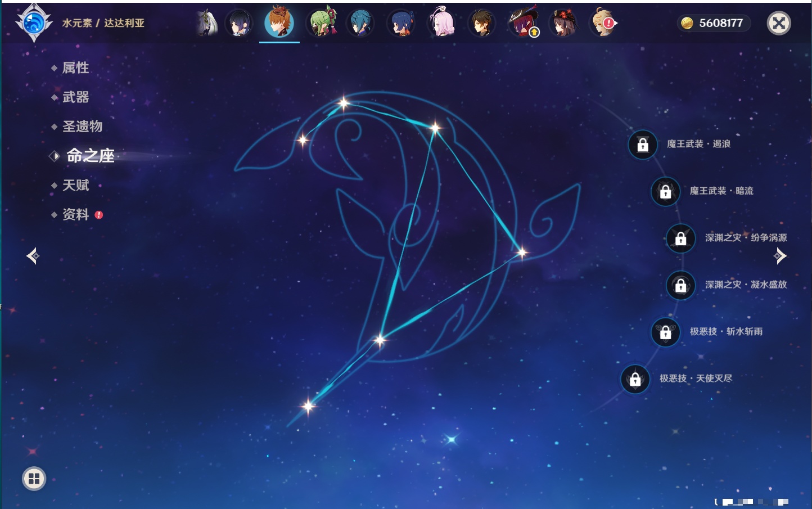Select locked constellation 魔王武装·暗流
812x509 pixels.
pyautogui.click(x=666, y=191)
